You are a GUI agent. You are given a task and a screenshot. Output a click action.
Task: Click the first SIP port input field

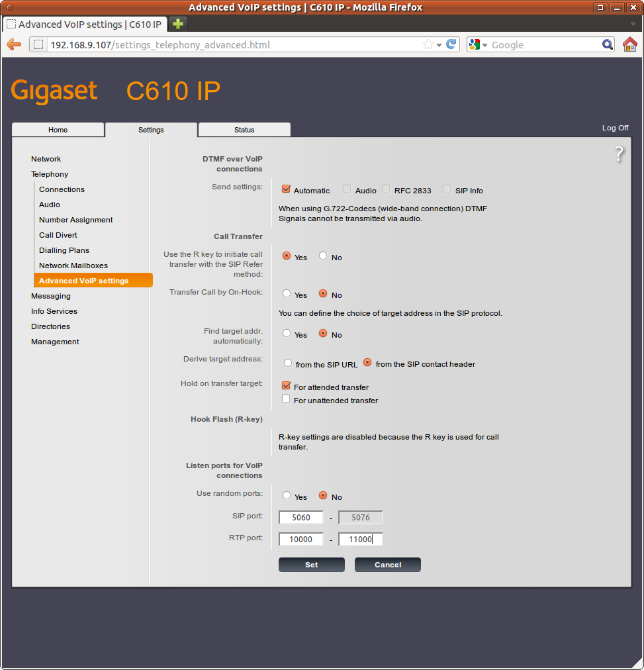[301, 518]
